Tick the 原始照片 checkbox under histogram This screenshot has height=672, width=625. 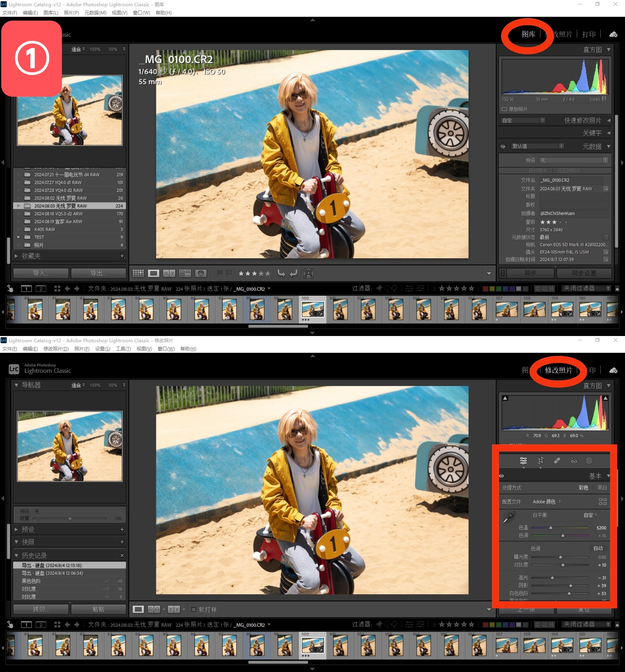tap(504, 109)
